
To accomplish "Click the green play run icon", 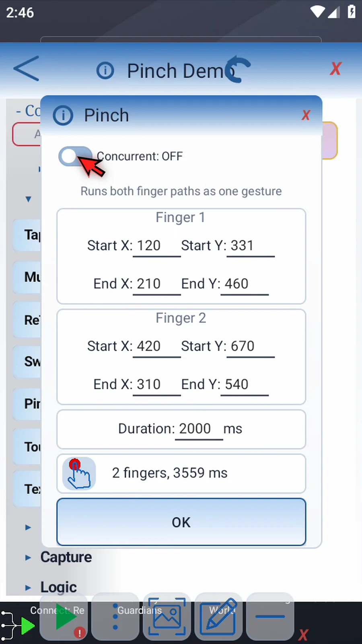I will click(x=65, y=617).
